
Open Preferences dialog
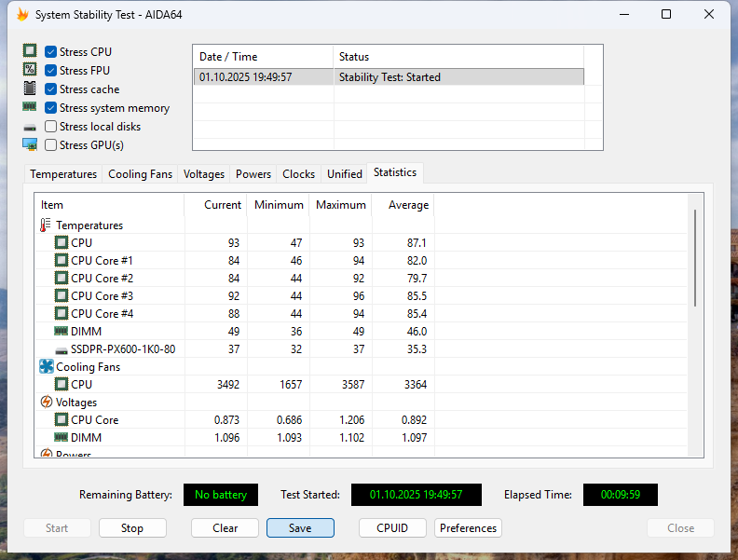[469, 528]
